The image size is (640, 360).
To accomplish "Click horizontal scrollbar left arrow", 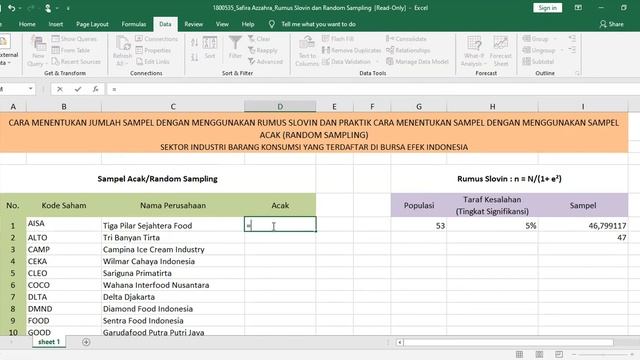I will 400,342.
